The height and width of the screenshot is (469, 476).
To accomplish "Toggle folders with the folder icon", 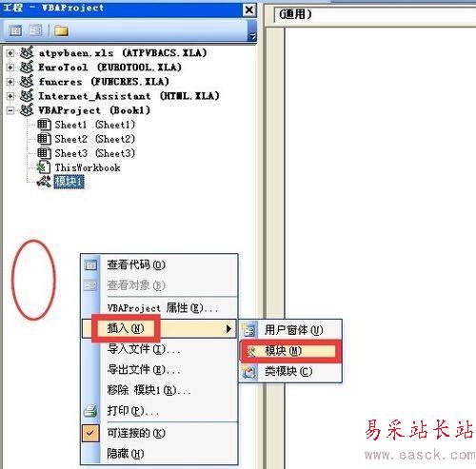I will 61,30.
